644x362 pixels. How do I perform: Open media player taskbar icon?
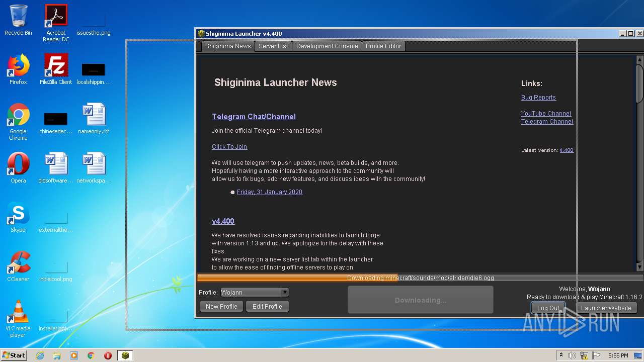point(74,355)
